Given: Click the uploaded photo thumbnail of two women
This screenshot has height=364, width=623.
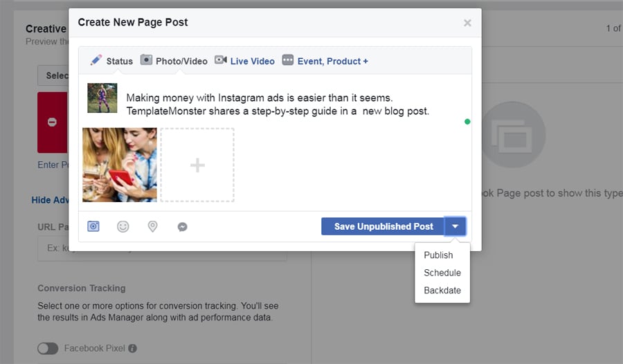Looking at the screenshot, I should click(x=120, y=165).
